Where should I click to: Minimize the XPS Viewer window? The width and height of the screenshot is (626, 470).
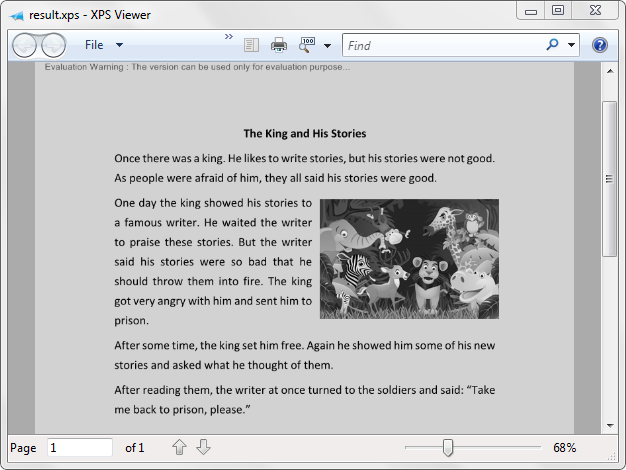(x=531, y=10)
